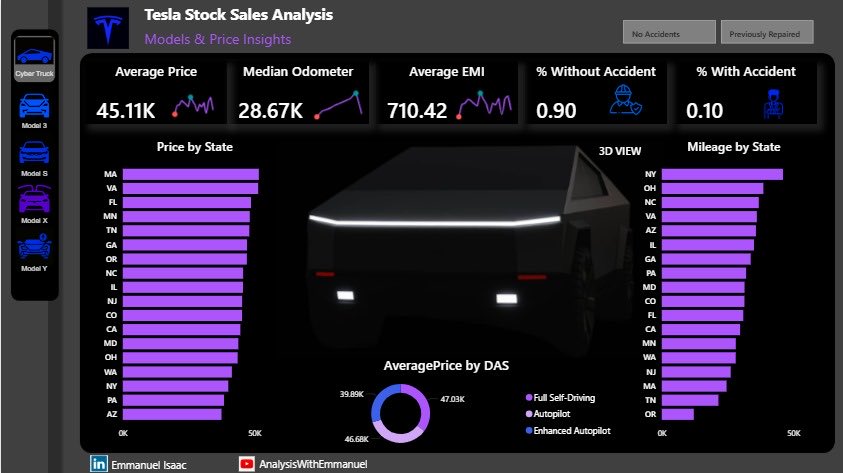Click the NY bar in Mileage by State

coord(723,174)
